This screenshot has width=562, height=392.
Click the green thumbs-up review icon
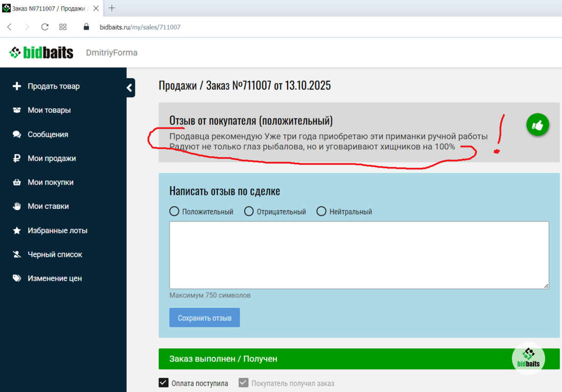pyautogui.click(x=537, y=125)
